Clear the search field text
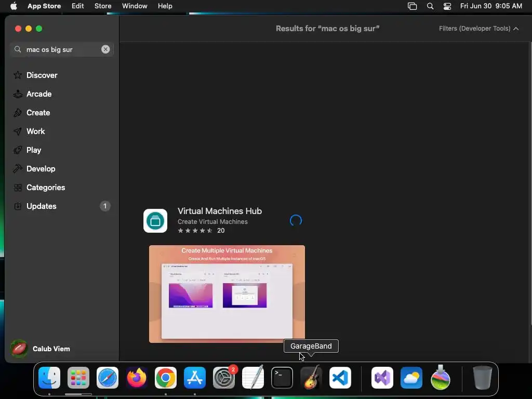The width and height of the screenshot is (532, 399). coord(105,49)
